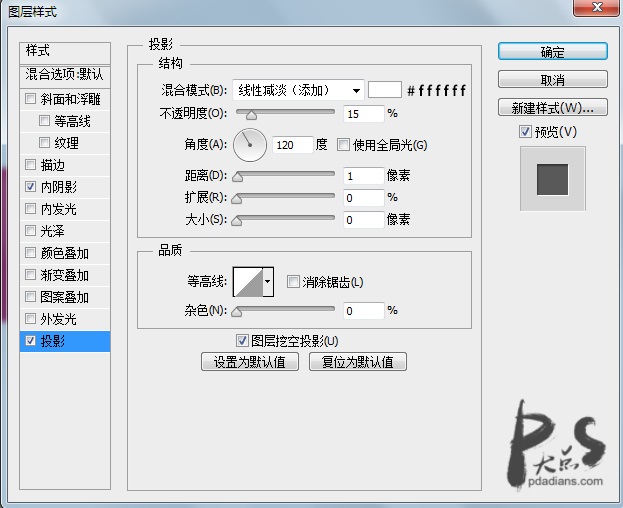The width and height of the screenshot is (623, 508).
Task: Uncheck the 内阴影 checkbox
Action: [30, 186]
